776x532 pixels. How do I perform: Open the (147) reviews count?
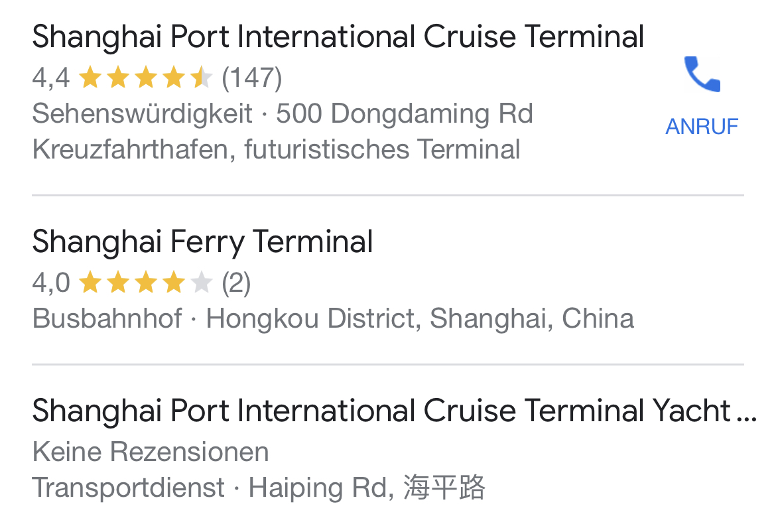pyautogui.click(x=251, y=78)
